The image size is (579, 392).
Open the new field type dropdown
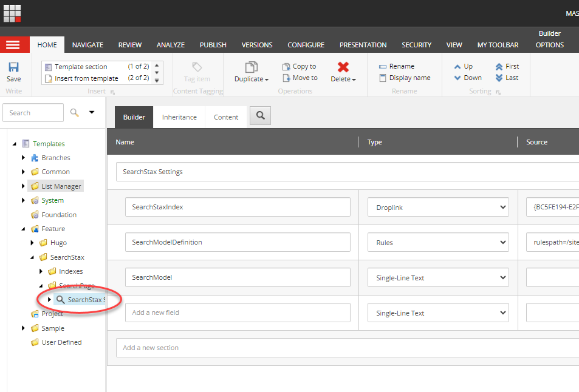pyautogui.click(x=438, y=313)
